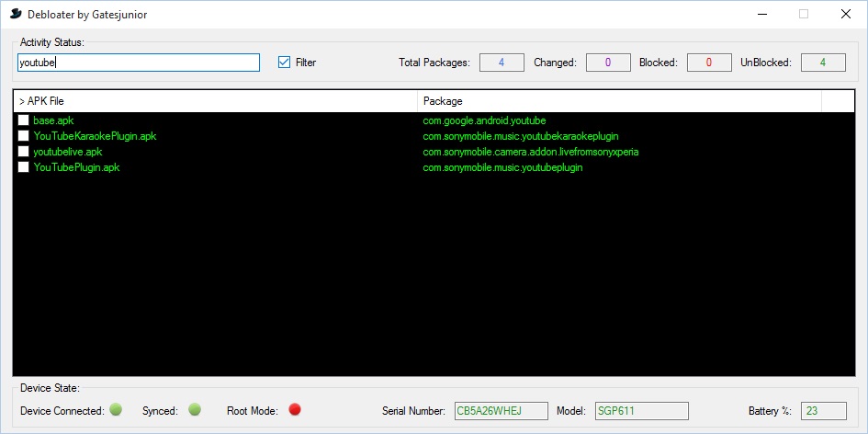Select the youtubelive.apk file name

coord(68,152)
